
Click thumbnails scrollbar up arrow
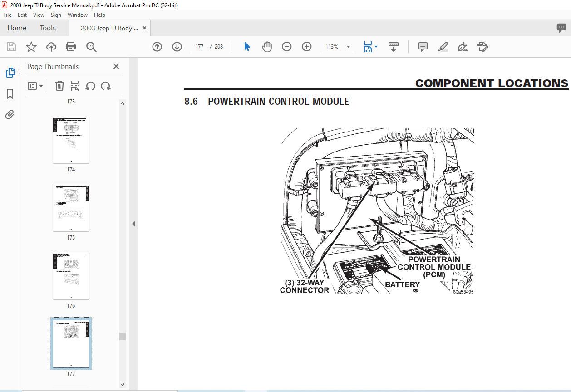[x=122, y=103]
